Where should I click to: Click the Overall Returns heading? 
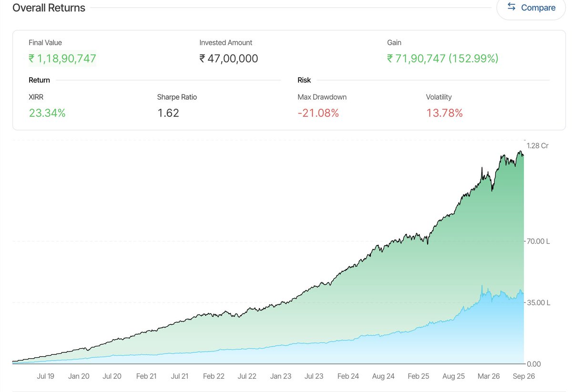point(49,8)
